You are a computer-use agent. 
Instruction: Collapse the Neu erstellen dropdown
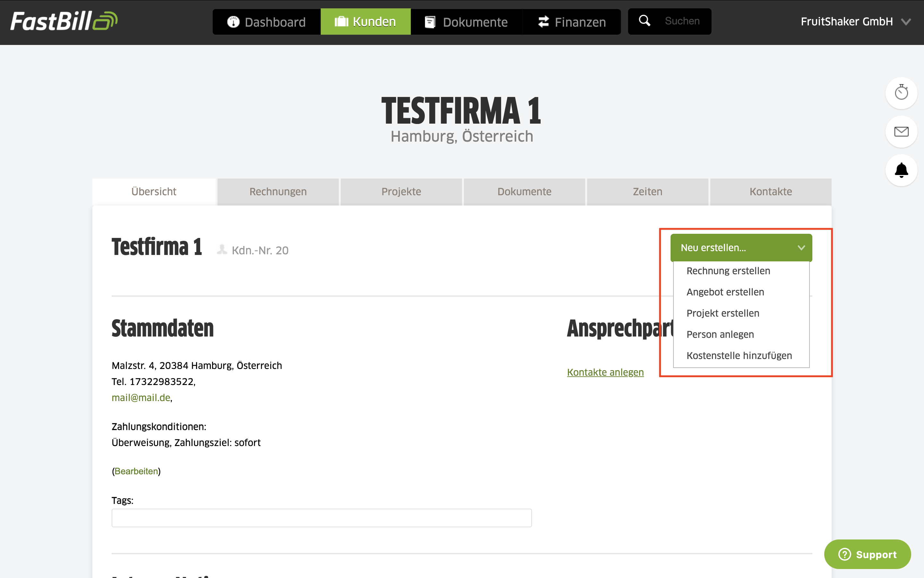(x=741, y=248)
